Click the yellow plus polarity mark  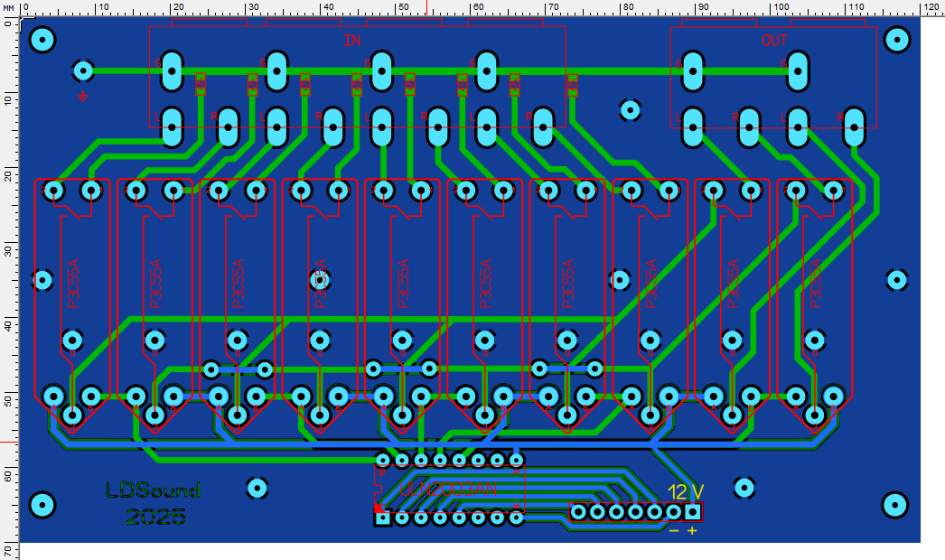click(x=692, y=530)
